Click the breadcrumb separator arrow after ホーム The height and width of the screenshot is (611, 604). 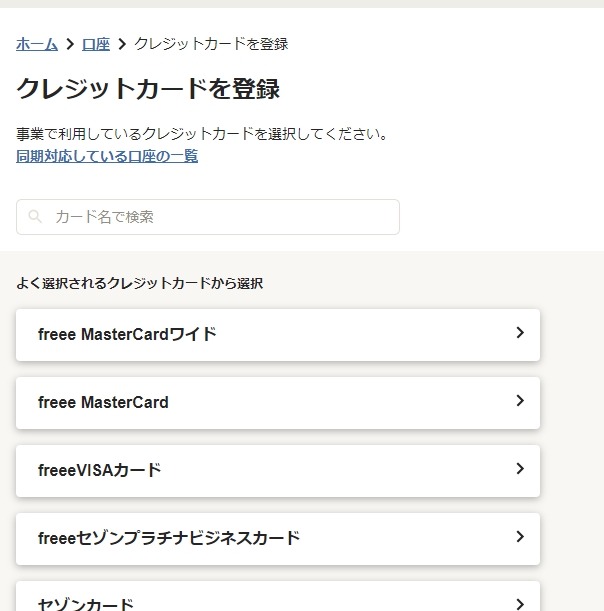[x=70, y=44]
